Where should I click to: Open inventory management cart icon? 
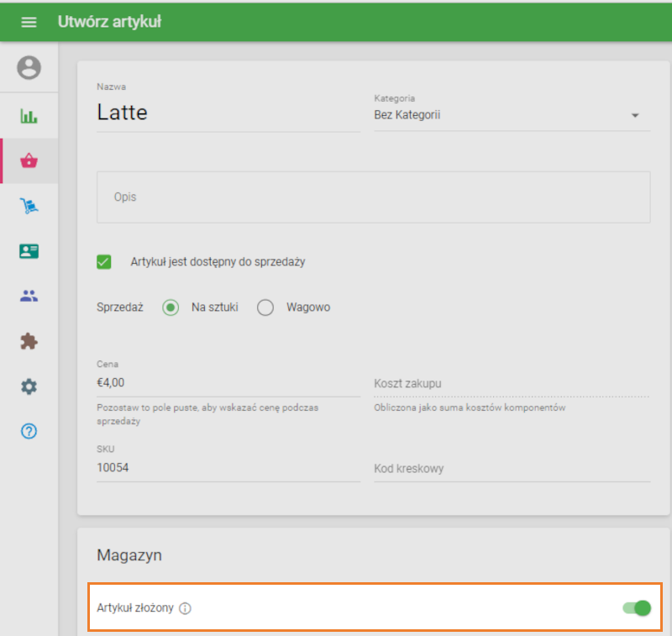[29, 206]
